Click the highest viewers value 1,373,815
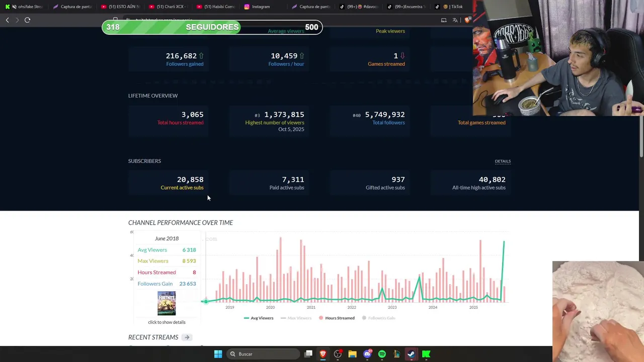This screenshot has width=644, height=362. (284, 115)
